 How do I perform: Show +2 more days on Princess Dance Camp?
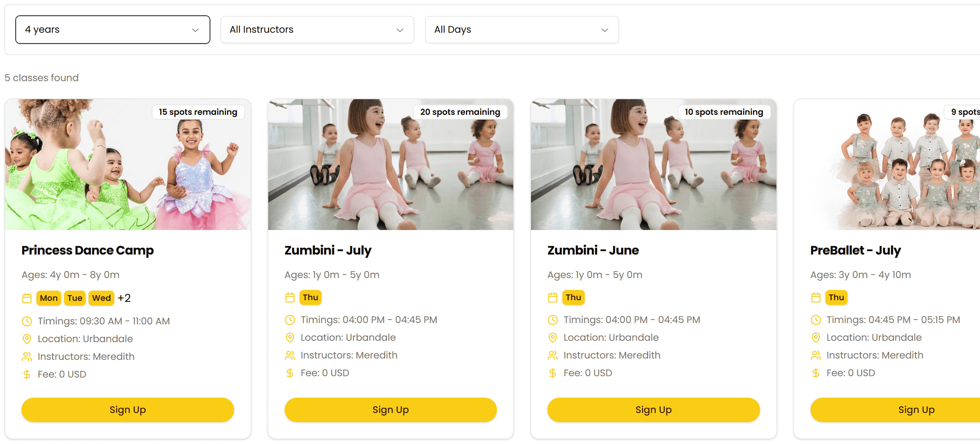tap(124, 298)
